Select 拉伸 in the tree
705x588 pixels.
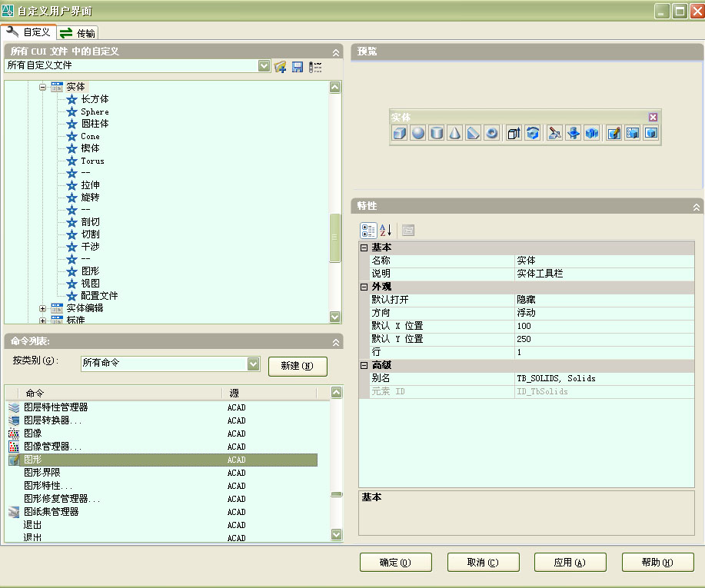[91, 184]
